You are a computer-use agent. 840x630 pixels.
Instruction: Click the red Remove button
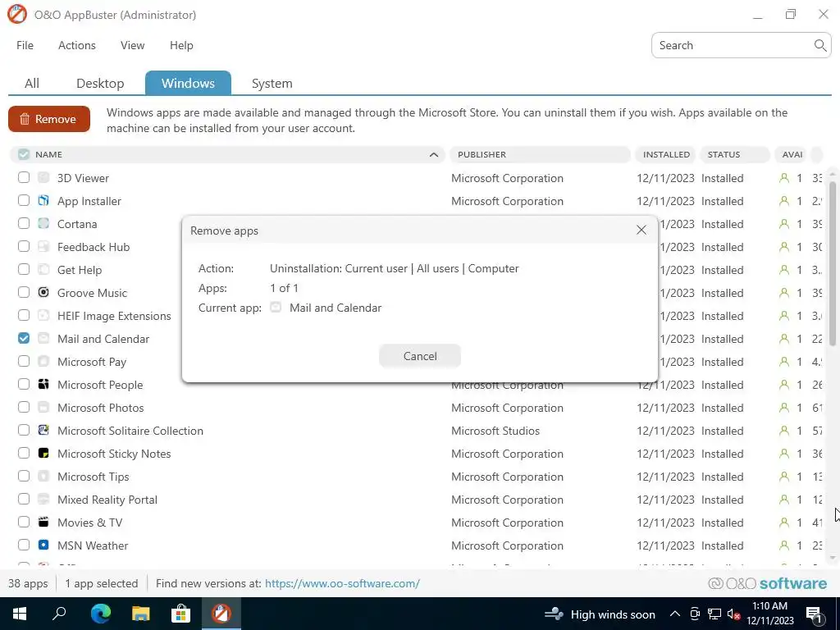click(48, 119)
